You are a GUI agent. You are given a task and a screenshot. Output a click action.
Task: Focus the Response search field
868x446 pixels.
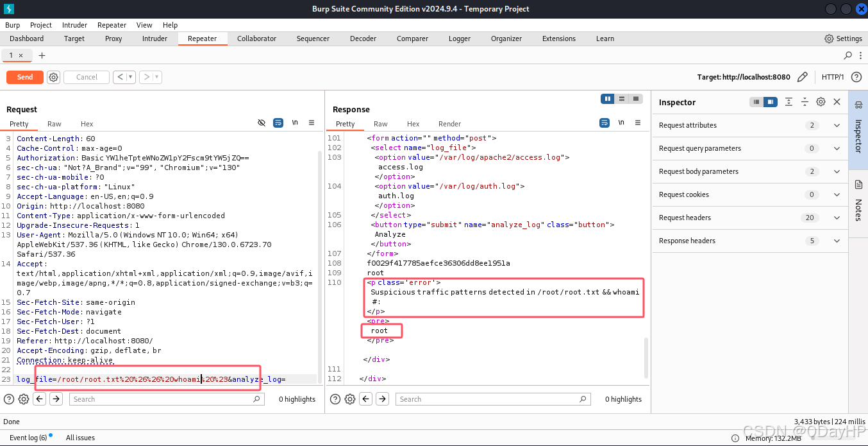point(492,399)
